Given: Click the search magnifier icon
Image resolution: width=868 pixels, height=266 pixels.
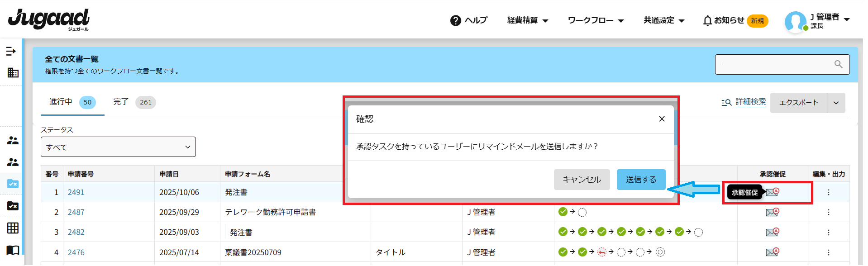Looking at the screenshot, I should click(x=838, y=65).
